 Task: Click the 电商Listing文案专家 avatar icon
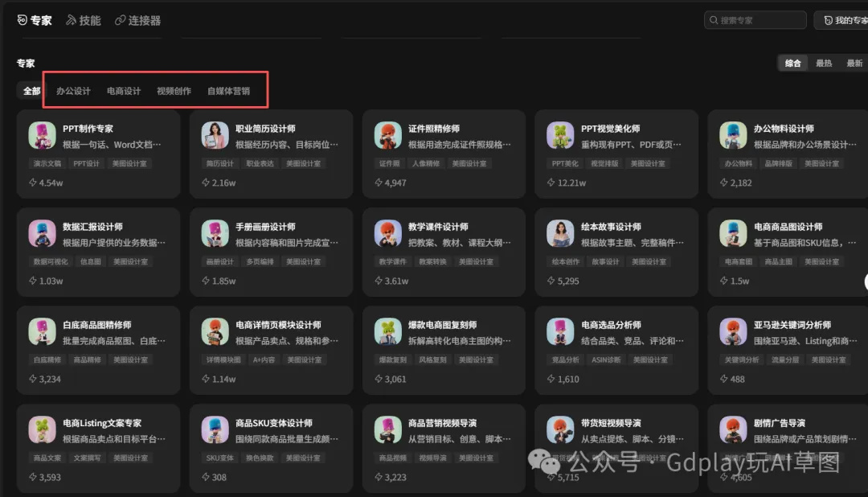click(42, 430)
